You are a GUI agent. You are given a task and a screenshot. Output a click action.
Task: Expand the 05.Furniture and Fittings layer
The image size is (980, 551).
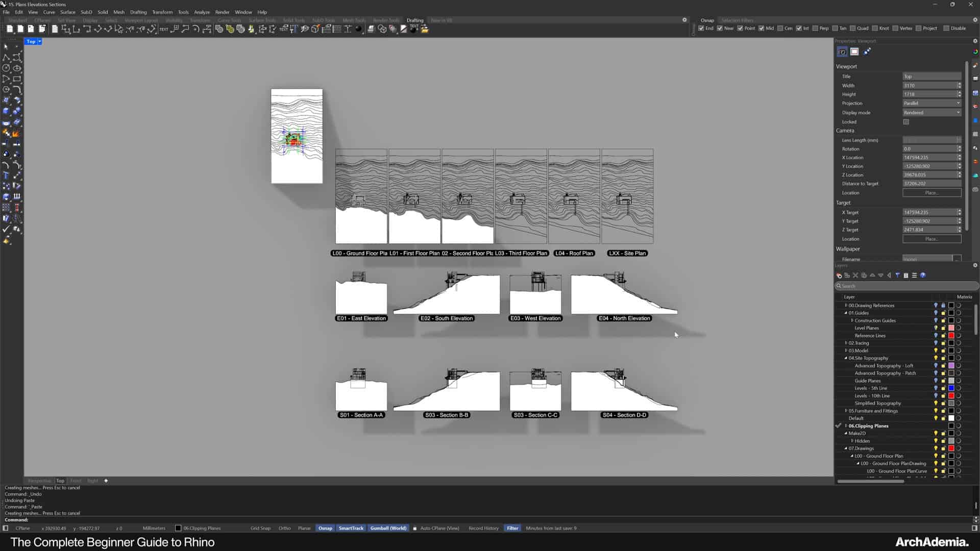pos(846,411)
